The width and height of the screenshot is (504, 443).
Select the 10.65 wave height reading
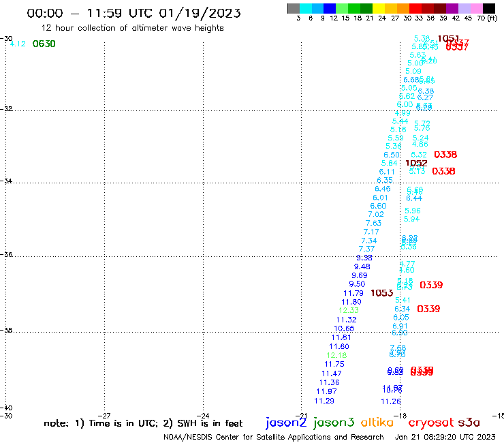(x=344, y=329)
